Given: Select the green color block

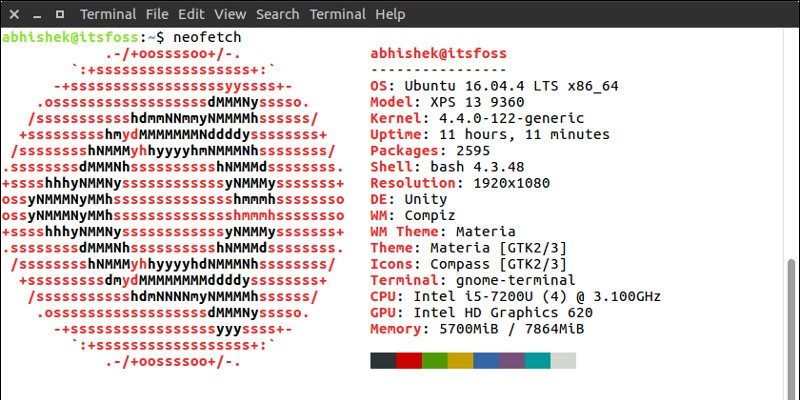Looking at the screenshot, I should click(x=435, y=361).
